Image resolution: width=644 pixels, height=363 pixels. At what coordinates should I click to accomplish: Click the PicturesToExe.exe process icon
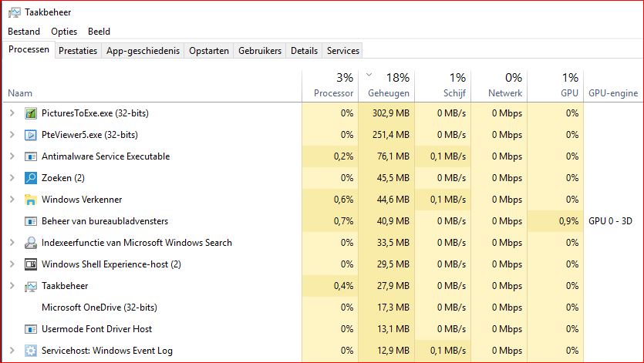click(x=31, y=113)
